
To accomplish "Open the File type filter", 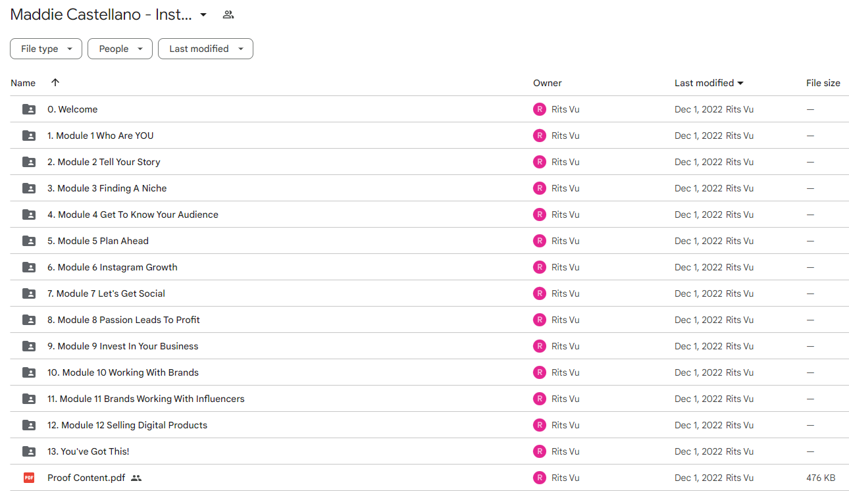I will coord(46,49).
